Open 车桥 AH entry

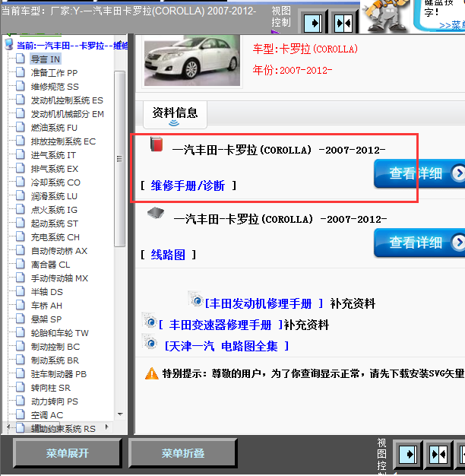click(46, 306)
